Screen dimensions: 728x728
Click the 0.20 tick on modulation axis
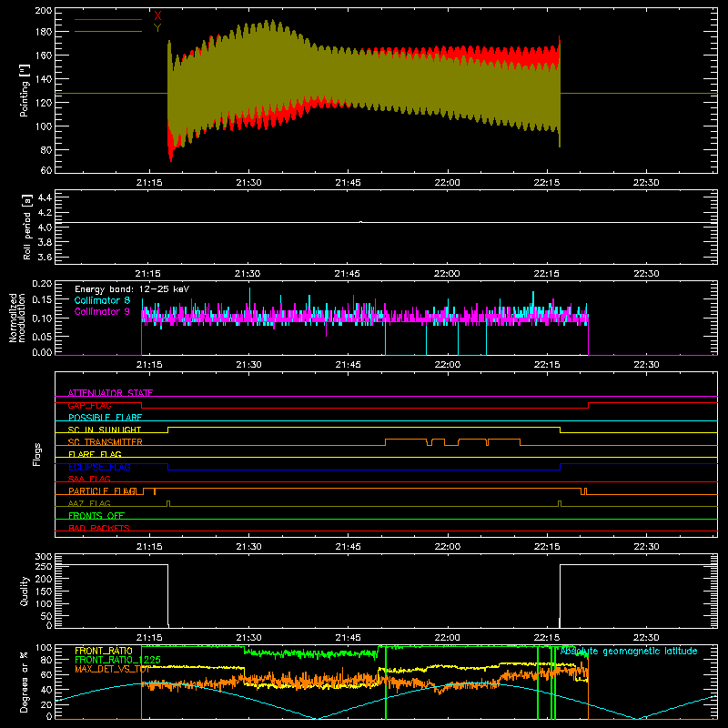42,284
